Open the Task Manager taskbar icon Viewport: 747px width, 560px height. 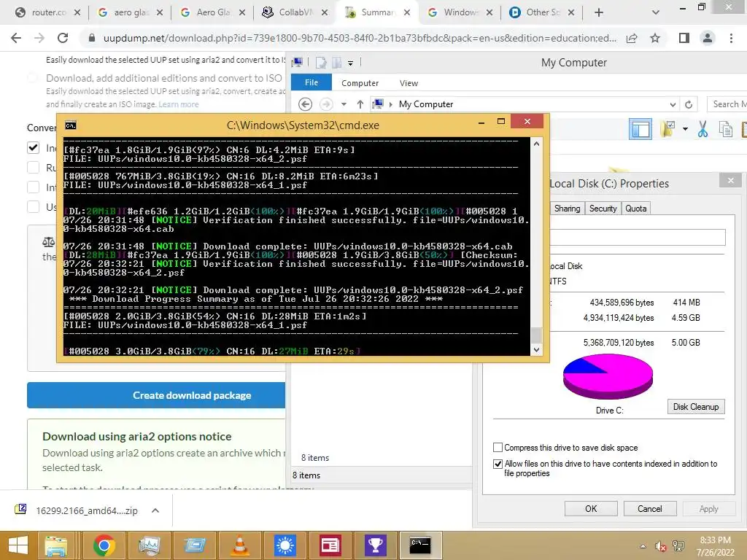[x=149, y=545]
